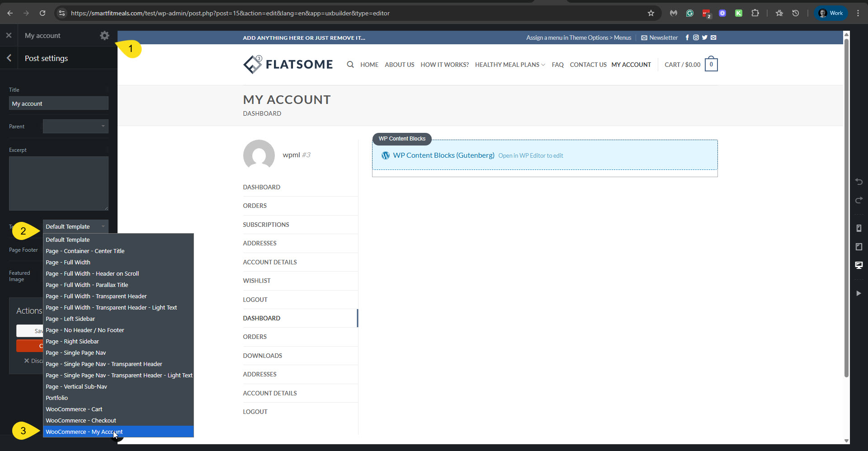Go back in browser history

10,13
